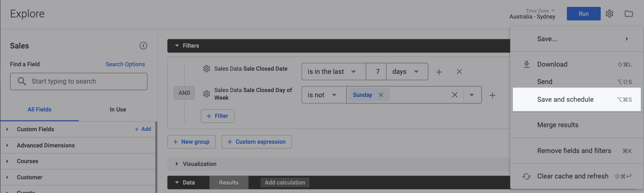Open the 'is in the last' condition dropdown

click(x=334, y=71)
